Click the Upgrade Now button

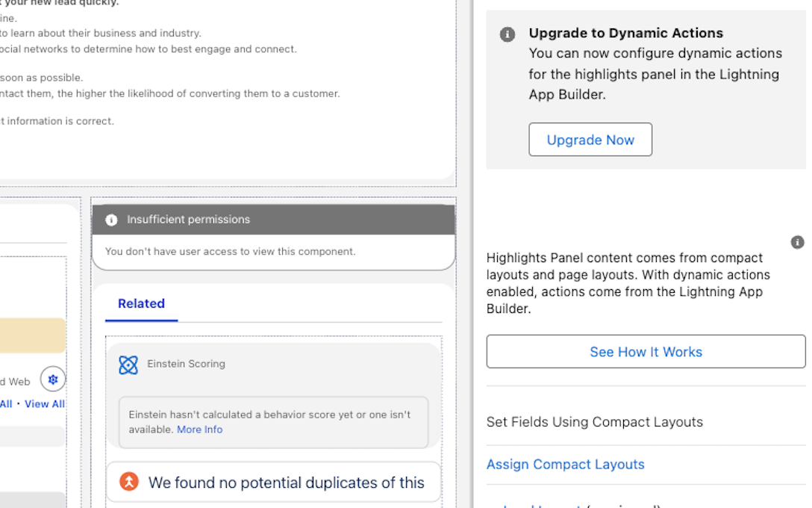[590, 140]
